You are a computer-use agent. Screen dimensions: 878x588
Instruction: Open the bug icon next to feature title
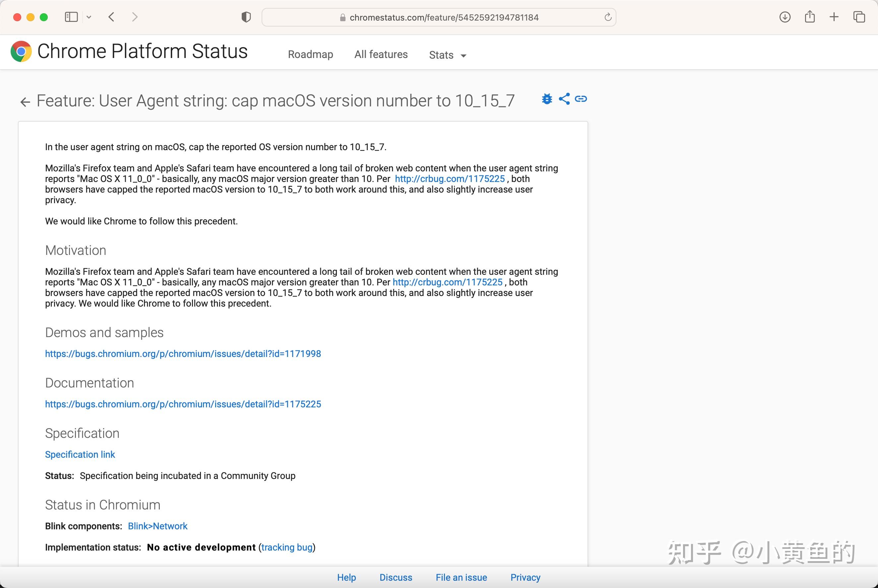547,99
